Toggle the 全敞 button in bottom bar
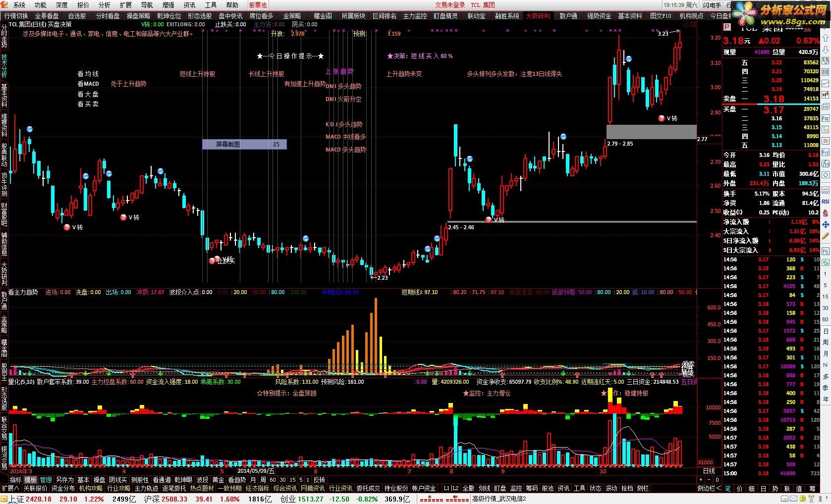831x504 pixels. click(x=468, y=488)
